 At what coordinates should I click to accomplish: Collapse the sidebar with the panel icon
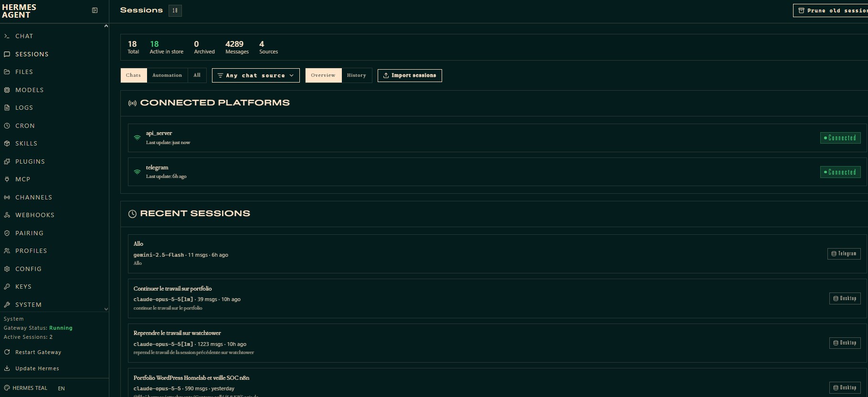95,10
